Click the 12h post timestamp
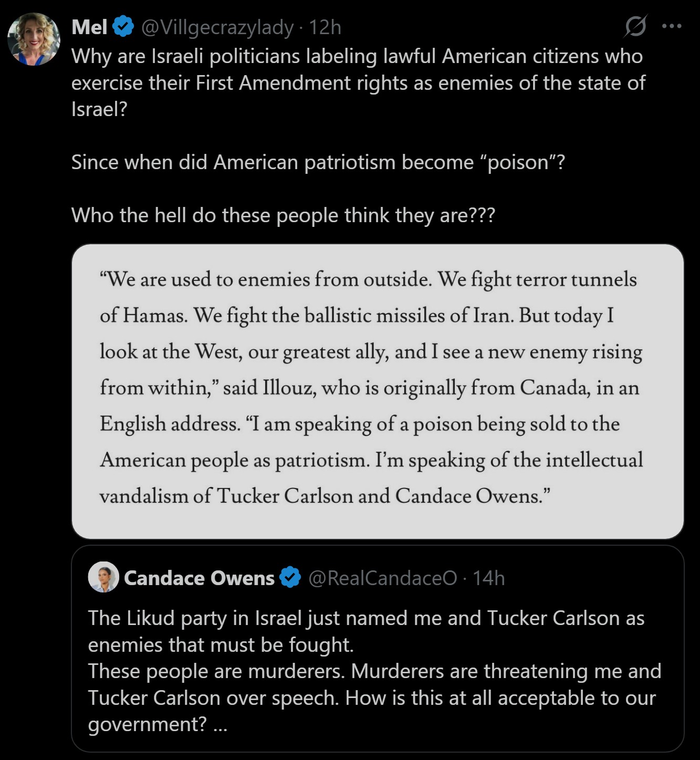Image resolution: width=700 pixels, height=760 pixels. tap(325, 27)
